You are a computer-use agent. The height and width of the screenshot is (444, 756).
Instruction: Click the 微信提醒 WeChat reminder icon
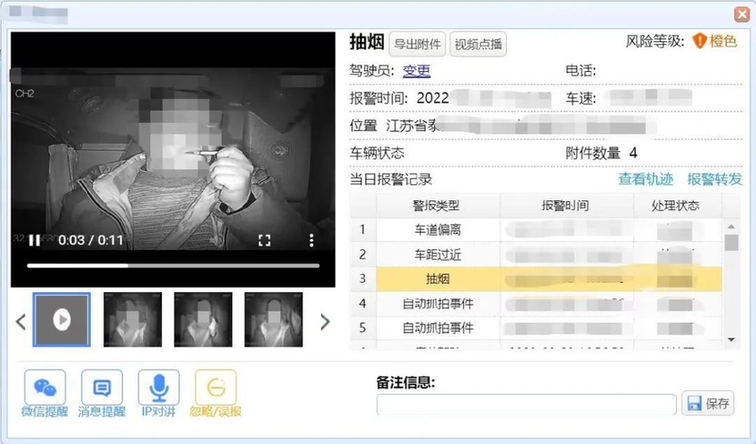pos(44,387)
